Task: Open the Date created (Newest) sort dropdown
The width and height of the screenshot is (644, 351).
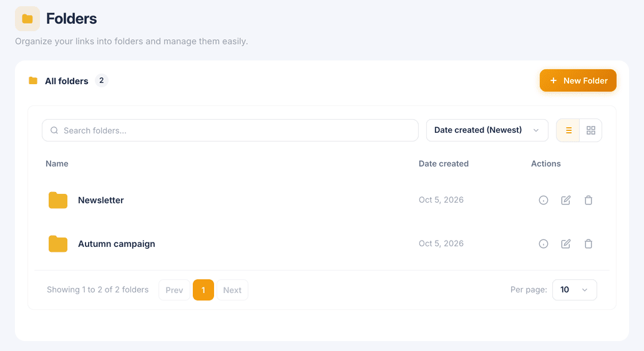Action: pyautogui.click(x=487, y=130)
